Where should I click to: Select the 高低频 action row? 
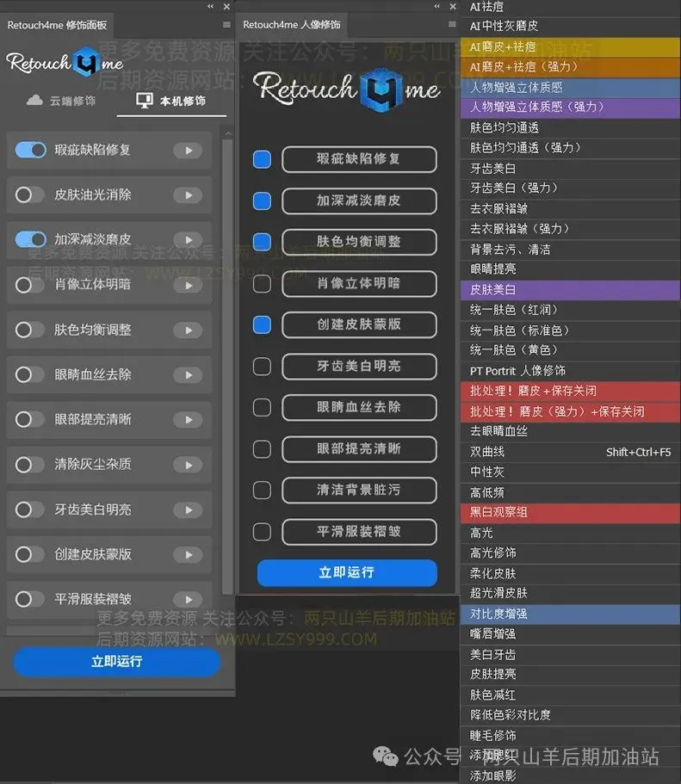point(570,492)
